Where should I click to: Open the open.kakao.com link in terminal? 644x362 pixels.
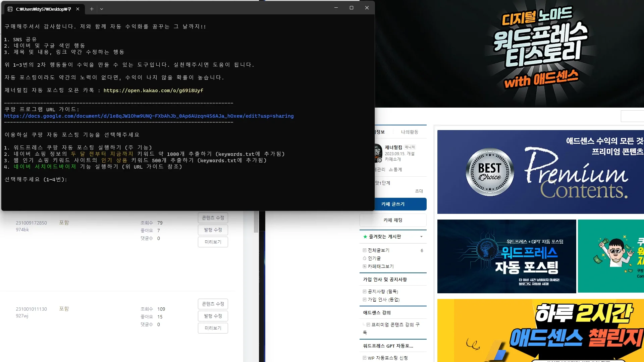(x=153, y=90)
